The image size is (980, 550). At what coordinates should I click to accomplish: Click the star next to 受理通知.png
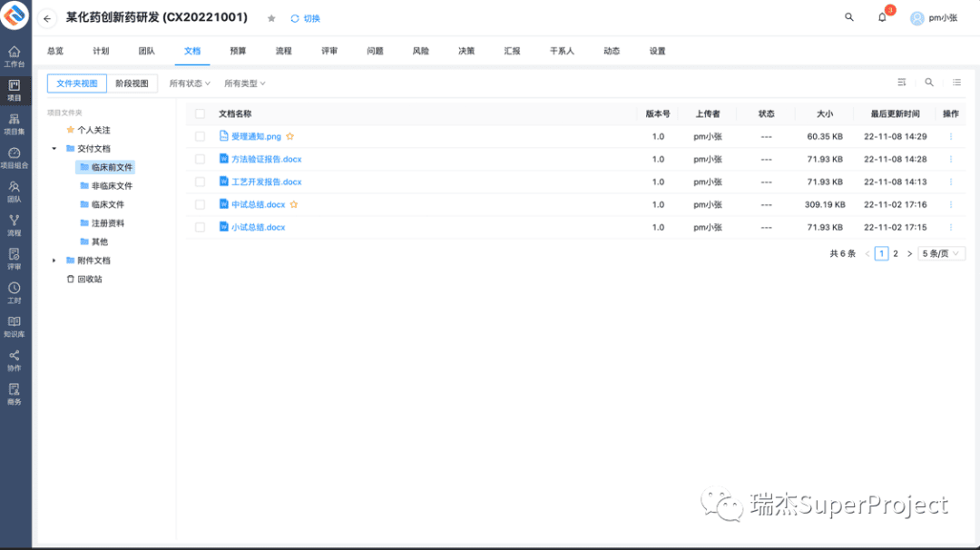tap(290, 136)
